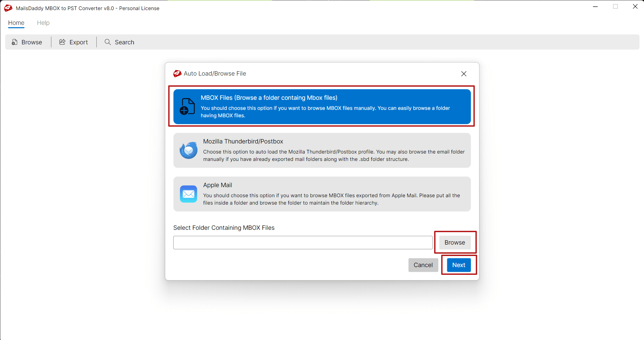Open the Search function via magnifier icon
The image size is (644, 340).
coord(107,42)
